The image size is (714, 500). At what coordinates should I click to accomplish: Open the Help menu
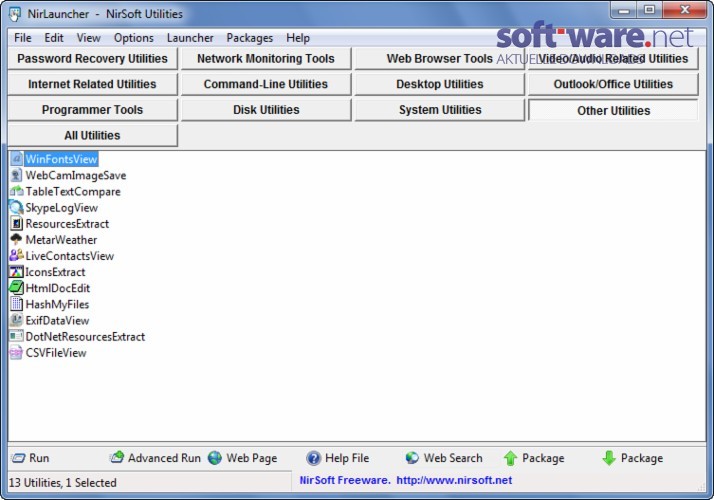coord(298,38)
